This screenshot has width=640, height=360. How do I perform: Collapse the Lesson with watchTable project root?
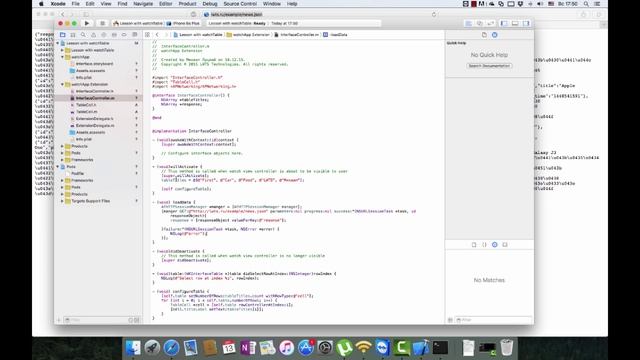58,43
